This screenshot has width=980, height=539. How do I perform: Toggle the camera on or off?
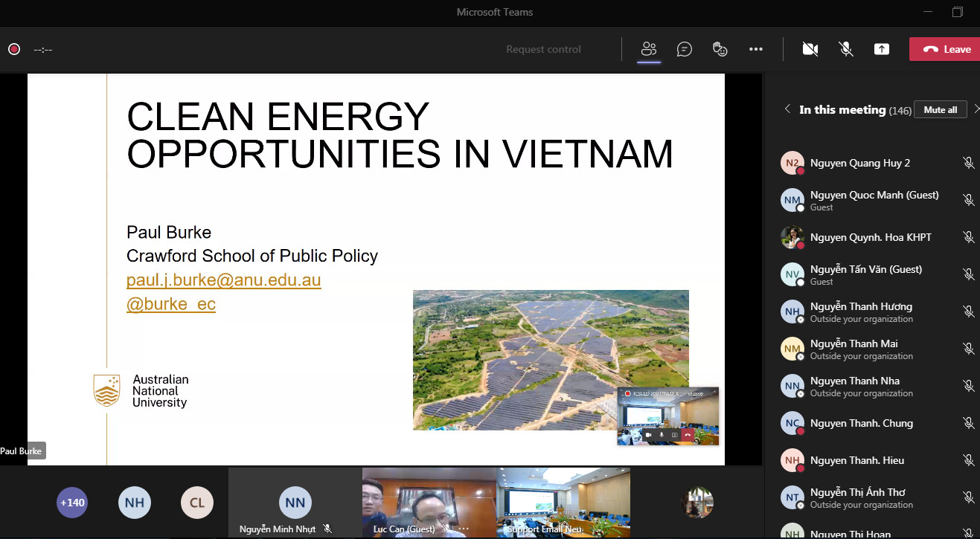pos(810,49)
